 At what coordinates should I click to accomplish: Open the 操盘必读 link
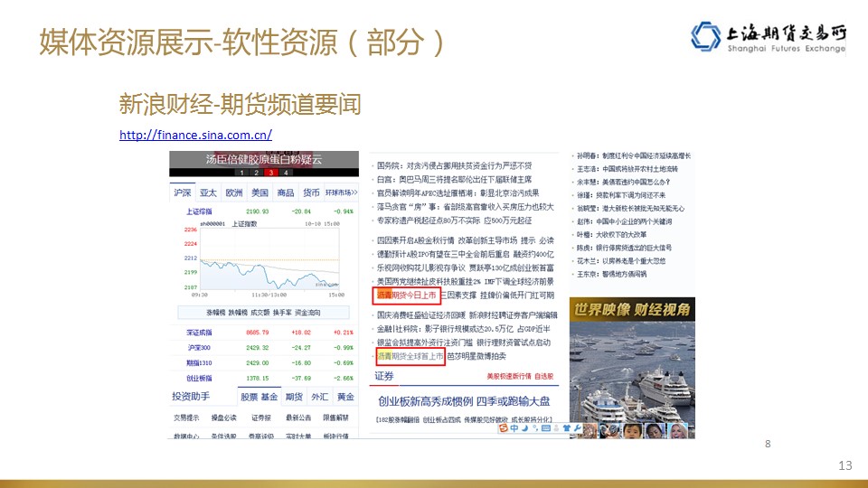click(223, 418)
